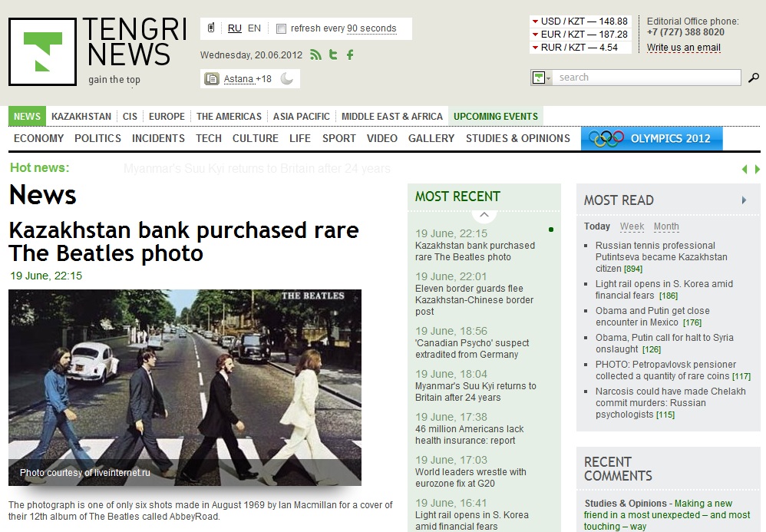This screenshot has width=766, height=532.
Task: Select the Week tab in Most Read
Action: pyautogui.click(x=632, y=226)
